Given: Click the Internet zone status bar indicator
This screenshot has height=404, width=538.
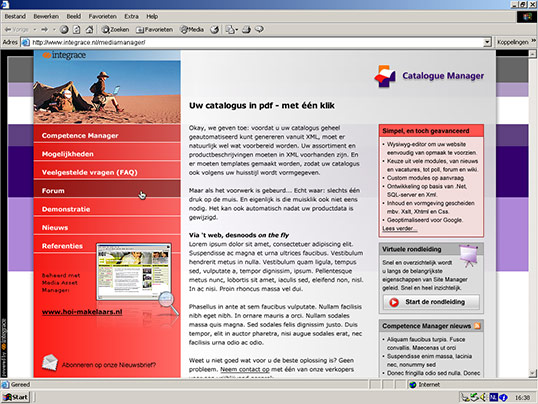Looking at the screenshot, I should click(424, 384).
